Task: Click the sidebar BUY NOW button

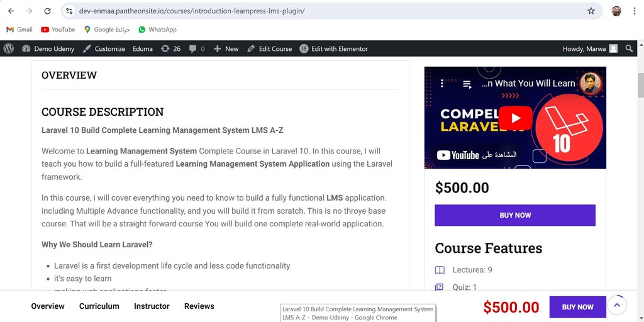Action: 515,215
